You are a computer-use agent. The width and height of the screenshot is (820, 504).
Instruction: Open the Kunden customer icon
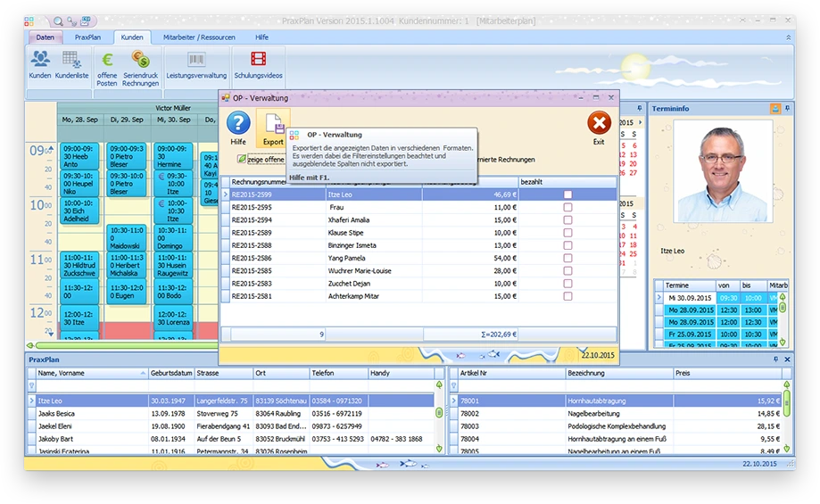tap(40, 61)
